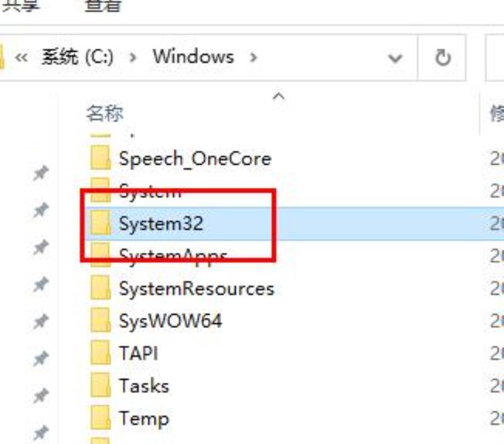Open the 共享 ribbon tab
The image size is (504, 444).
pyautogui.click(x=21, y=6)
